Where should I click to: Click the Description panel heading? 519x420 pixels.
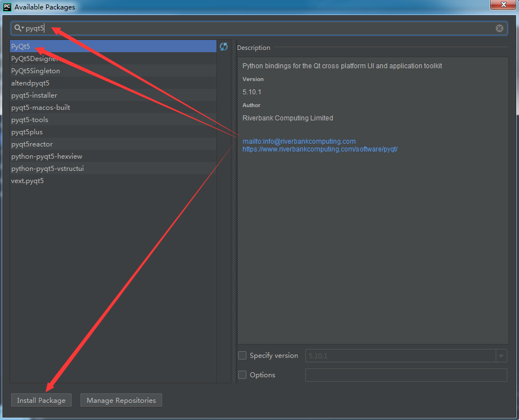coord(254,48)
